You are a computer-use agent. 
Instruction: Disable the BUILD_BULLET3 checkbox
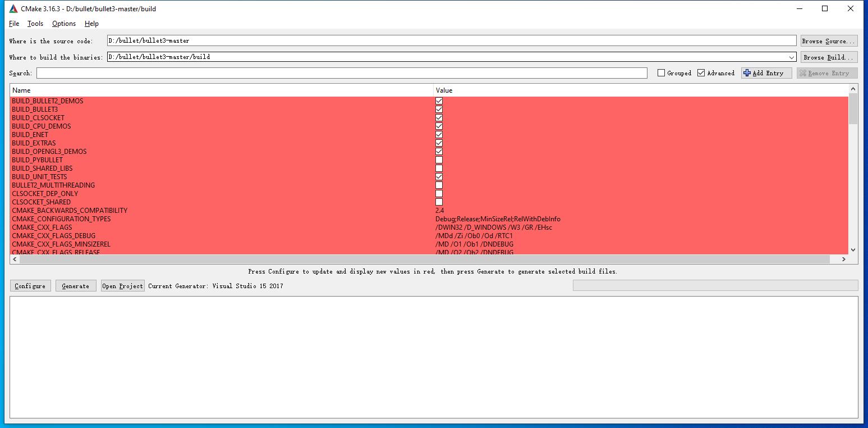[x=439, y=109]
